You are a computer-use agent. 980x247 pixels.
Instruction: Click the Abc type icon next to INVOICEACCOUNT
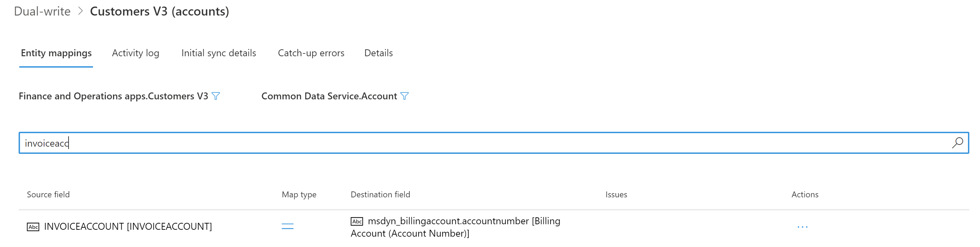(x=33, y=226)
